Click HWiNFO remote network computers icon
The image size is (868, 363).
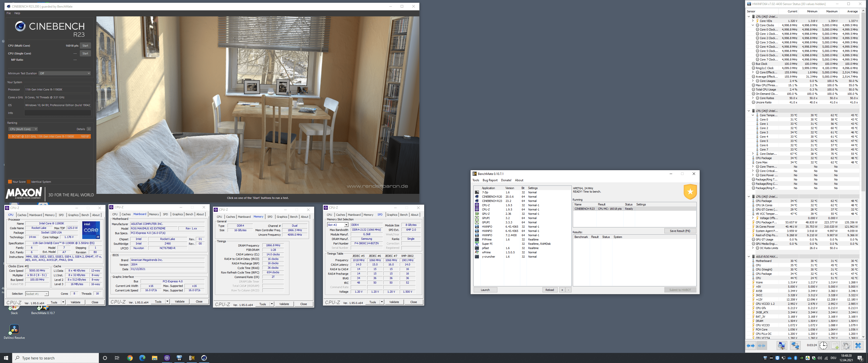click(795, 346)
